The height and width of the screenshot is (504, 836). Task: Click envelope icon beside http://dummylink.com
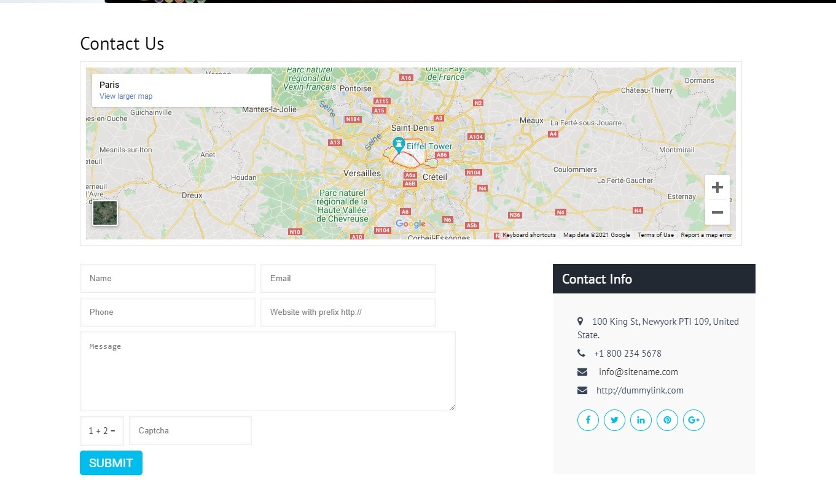click(582, 390)
